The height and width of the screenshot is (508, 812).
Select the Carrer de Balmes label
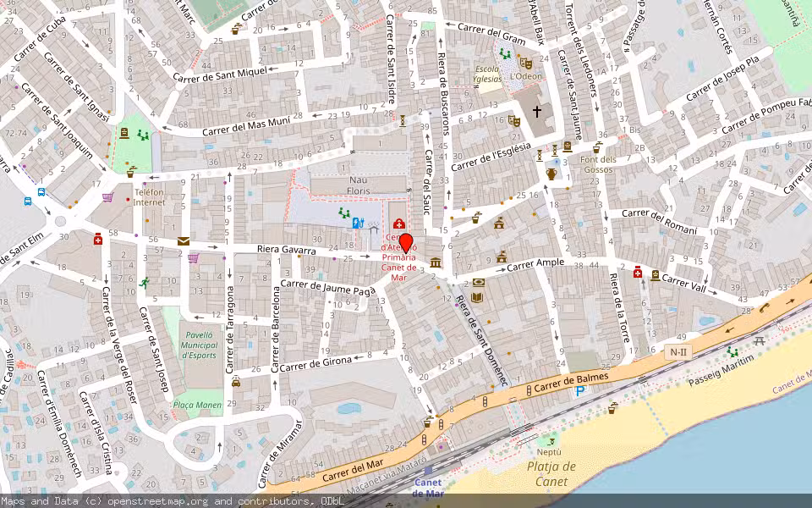pyautogui.click(x=571, y=382)
